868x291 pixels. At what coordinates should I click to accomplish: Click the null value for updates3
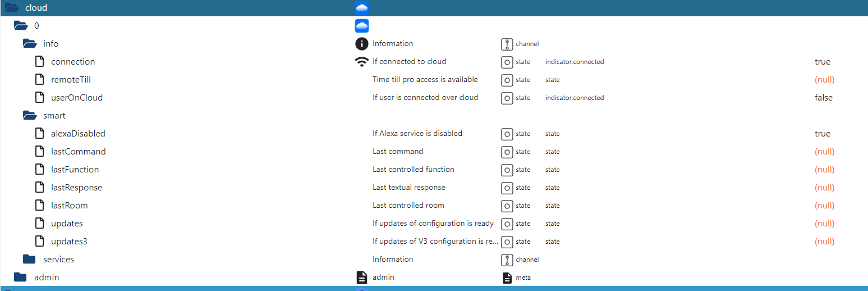tap(824, 242)
